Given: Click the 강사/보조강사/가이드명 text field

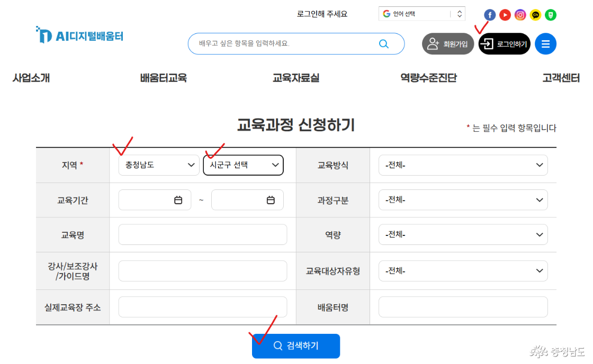Looking at the screenshot, I should 203,271.
